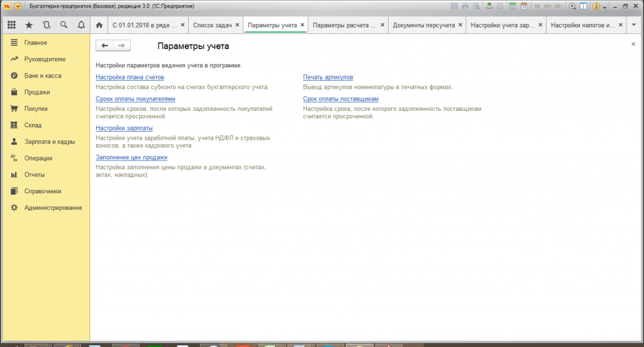
Task: Open Favorites star icon
Action: tap(29, 25)
